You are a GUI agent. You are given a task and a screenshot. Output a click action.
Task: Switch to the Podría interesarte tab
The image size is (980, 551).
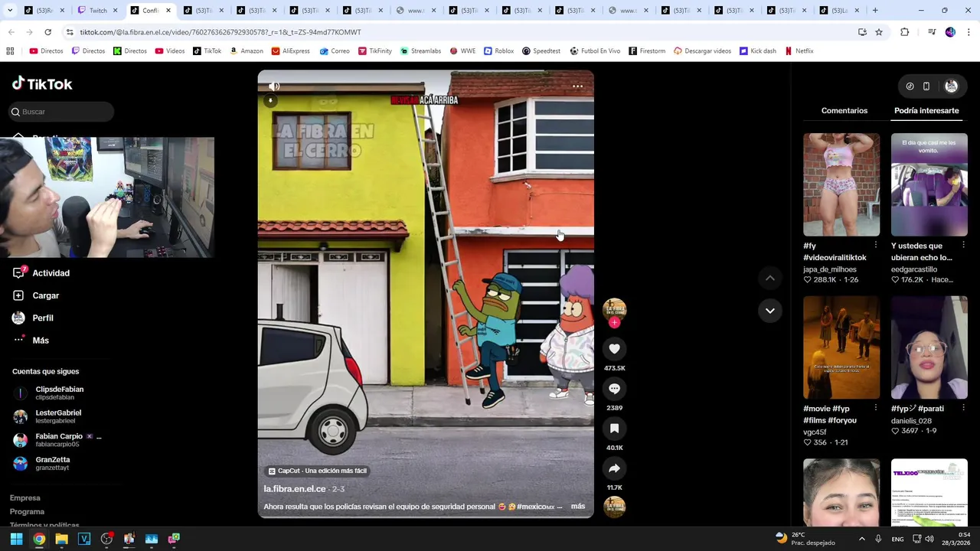pyautogui.click(x=926, y=111)
